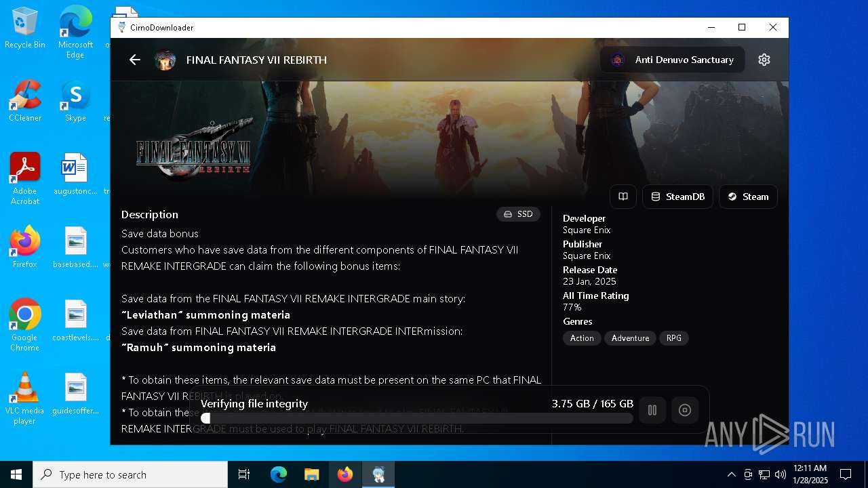This screenshot has height=488, width=868.
Task: Open the Anti Denuvo Sanctuary source button
Action: 672,60
